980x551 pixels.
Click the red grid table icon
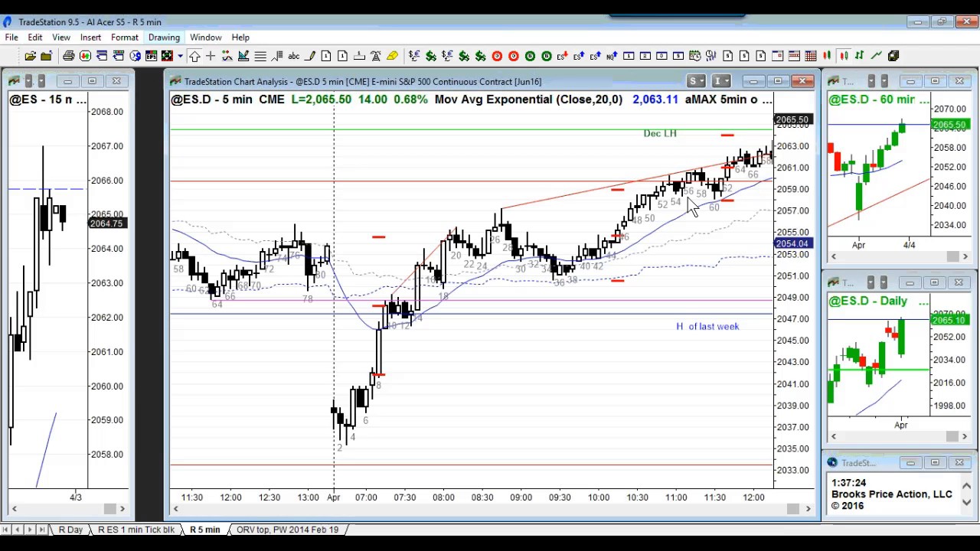811,56
